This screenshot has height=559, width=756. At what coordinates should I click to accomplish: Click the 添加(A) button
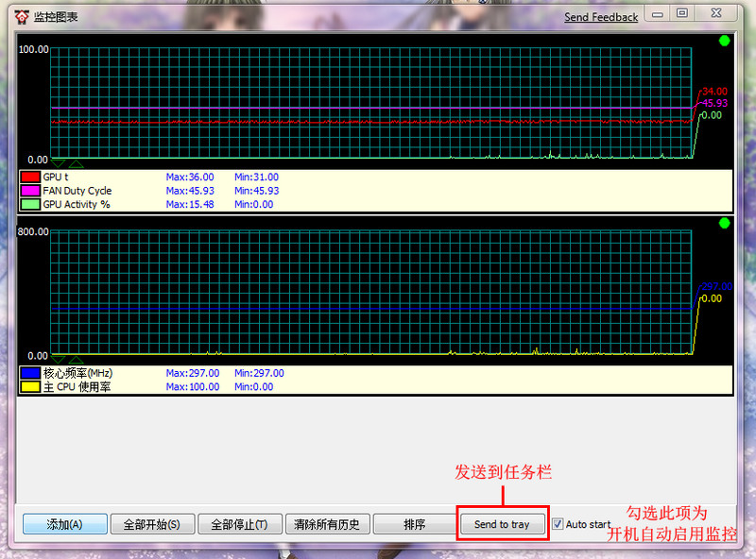click(64, 524)
